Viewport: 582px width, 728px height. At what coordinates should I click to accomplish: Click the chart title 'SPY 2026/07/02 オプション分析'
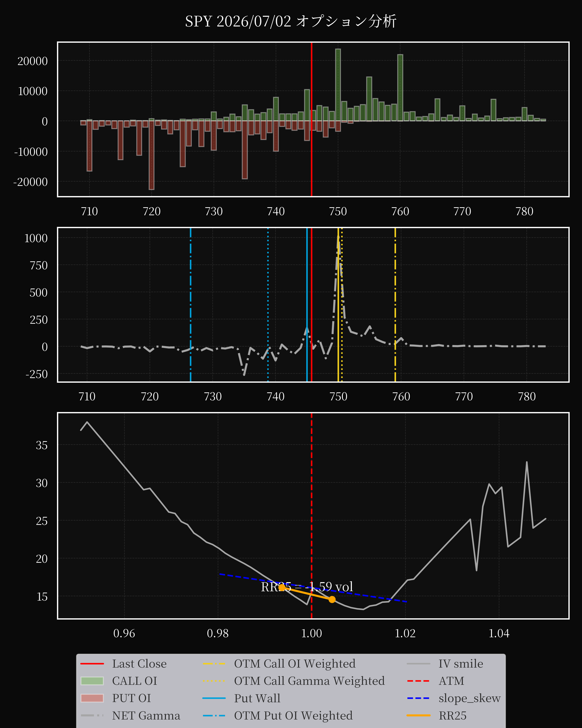point(291,21)
